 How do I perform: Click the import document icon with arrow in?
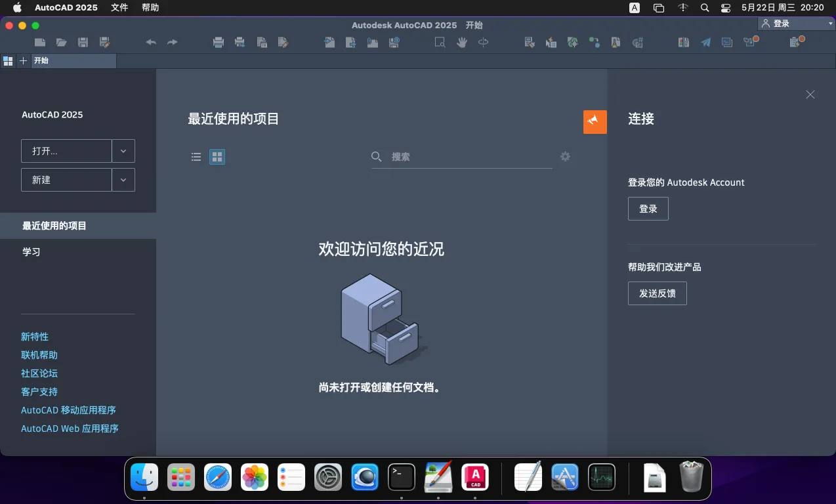(329, 43)
